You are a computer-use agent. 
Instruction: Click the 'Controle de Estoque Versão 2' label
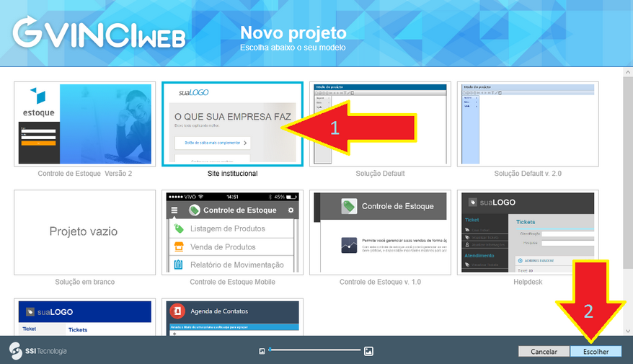click(85, 174)
